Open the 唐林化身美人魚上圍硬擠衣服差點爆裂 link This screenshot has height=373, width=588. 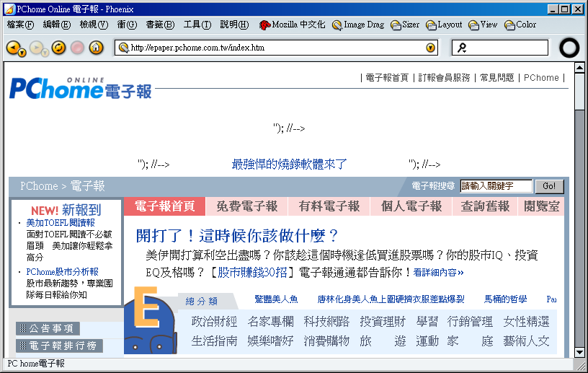(391, 299)
